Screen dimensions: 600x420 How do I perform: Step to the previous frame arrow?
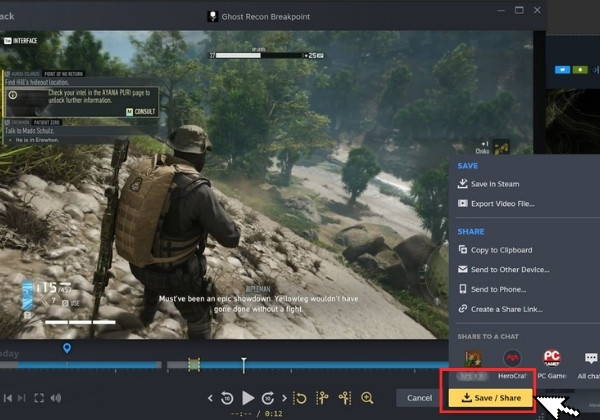pos(210,398)
